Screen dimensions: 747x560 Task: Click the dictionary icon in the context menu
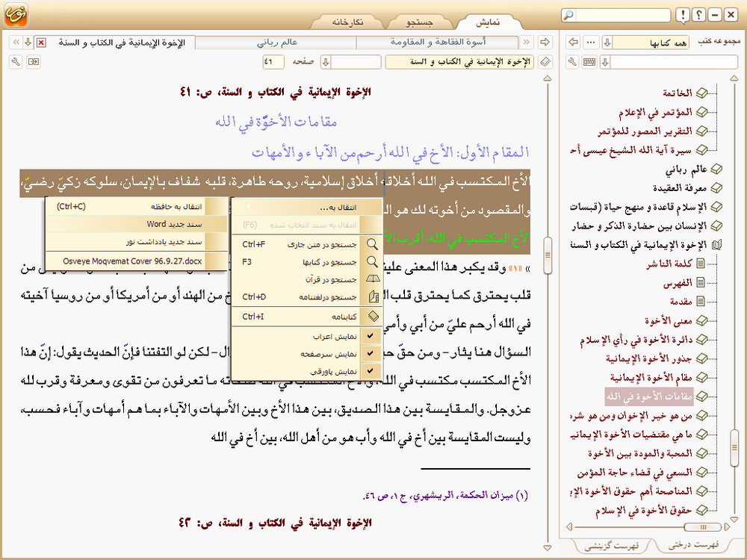pos(373,297)
